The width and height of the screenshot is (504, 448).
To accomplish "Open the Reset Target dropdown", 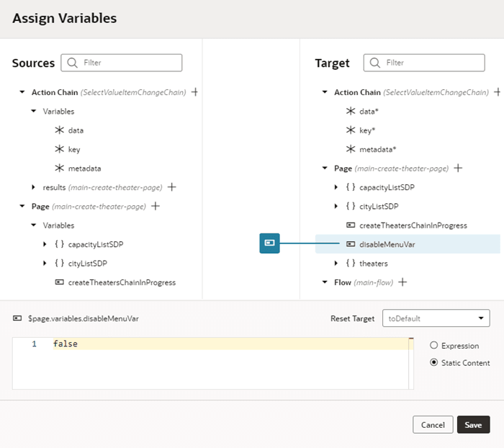I will [436, 318].
